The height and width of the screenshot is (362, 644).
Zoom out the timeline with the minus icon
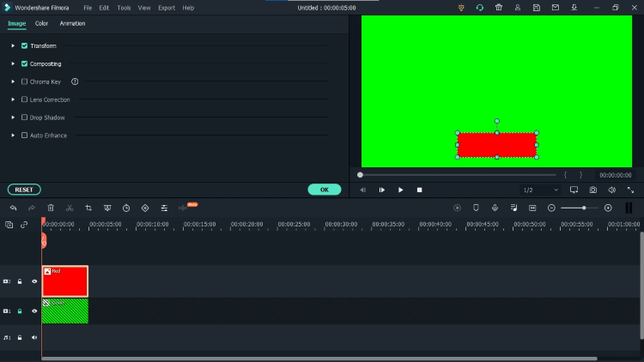551,208
